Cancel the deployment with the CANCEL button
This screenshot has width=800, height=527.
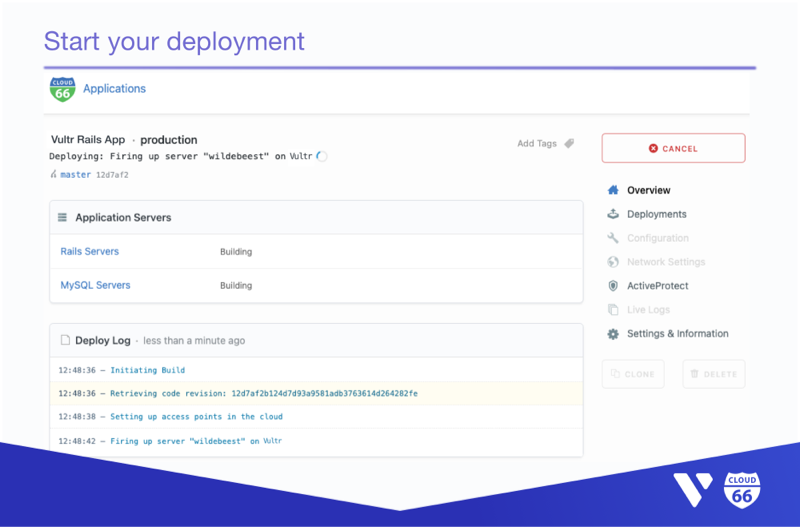673,148
